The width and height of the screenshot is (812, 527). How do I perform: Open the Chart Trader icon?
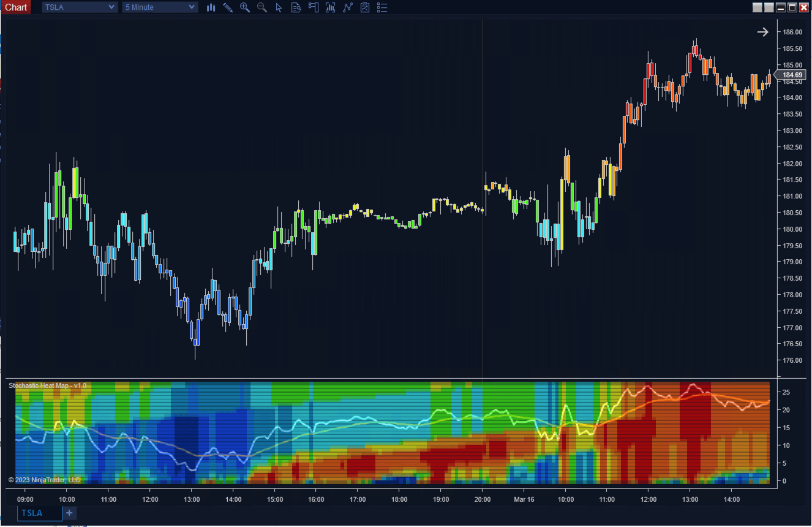(314, 7)
